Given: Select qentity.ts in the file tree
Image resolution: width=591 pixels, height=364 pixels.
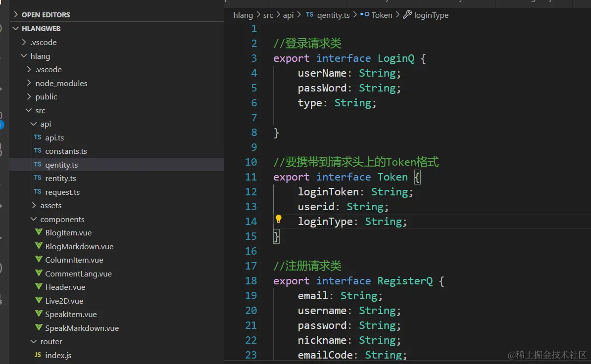Looking at the screenshot, I should coord(61,165).
